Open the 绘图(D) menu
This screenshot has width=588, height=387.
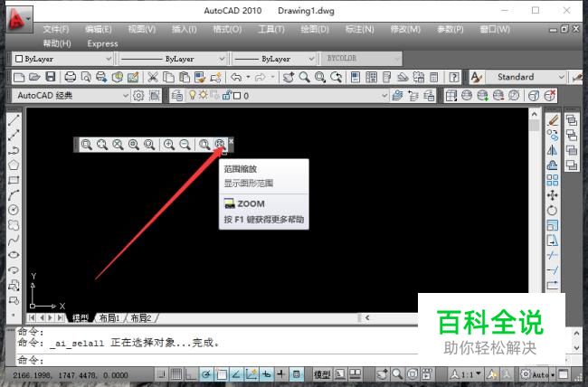click(315, 29)
